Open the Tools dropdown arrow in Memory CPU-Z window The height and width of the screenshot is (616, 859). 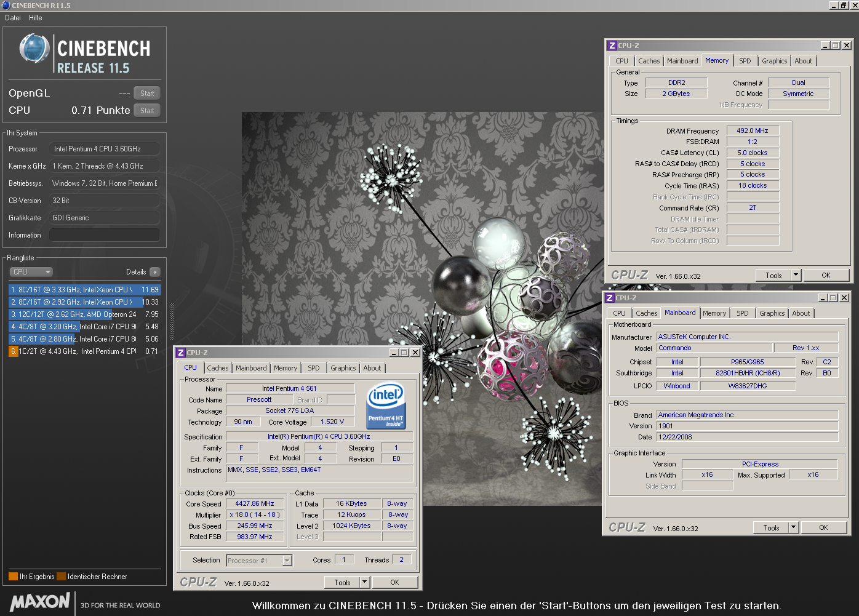796,275
